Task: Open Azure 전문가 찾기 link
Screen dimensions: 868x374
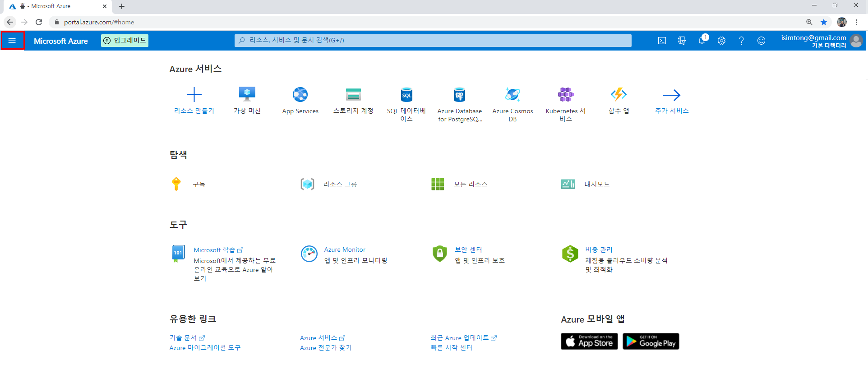Action: tap(326, 348)
